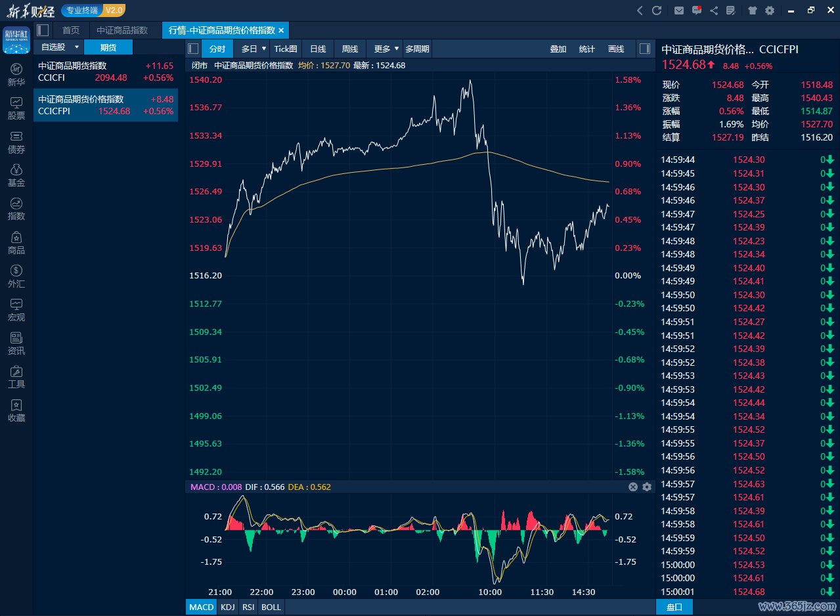
Task: Switch to 周线 weekly chart
Action: 350,49
